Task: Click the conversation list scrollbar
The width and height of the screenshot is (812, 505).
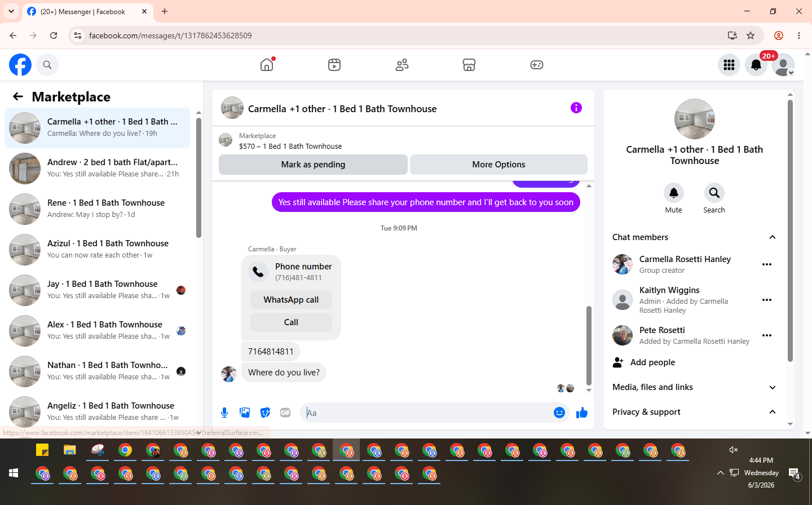Action: pos(198,178)
